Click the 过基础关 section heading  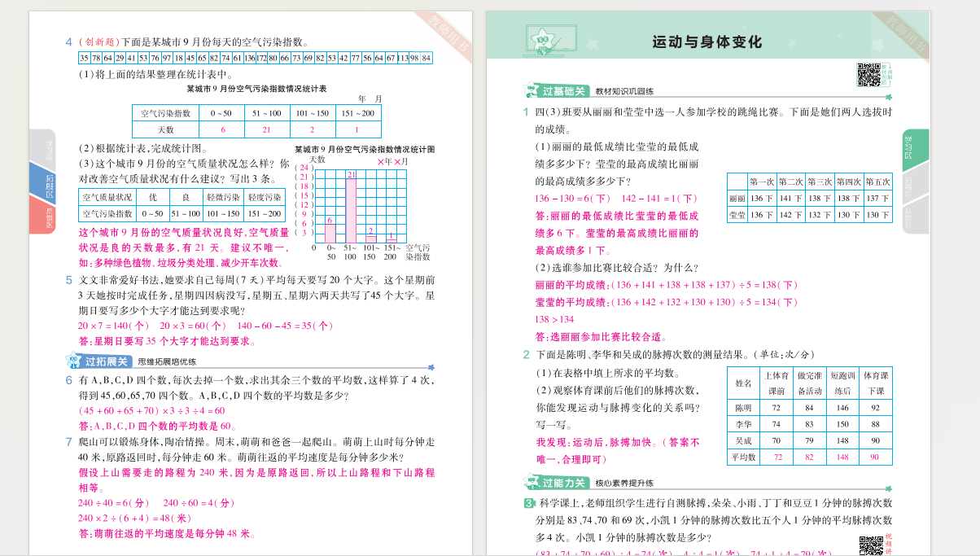click(x=565, y=91)
